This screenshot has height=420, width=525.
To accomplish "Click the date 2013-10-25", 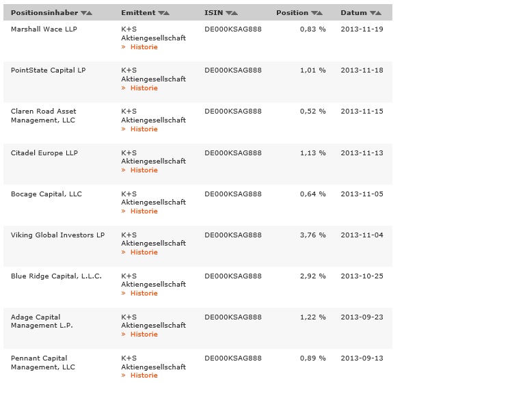I will (362, 276).
